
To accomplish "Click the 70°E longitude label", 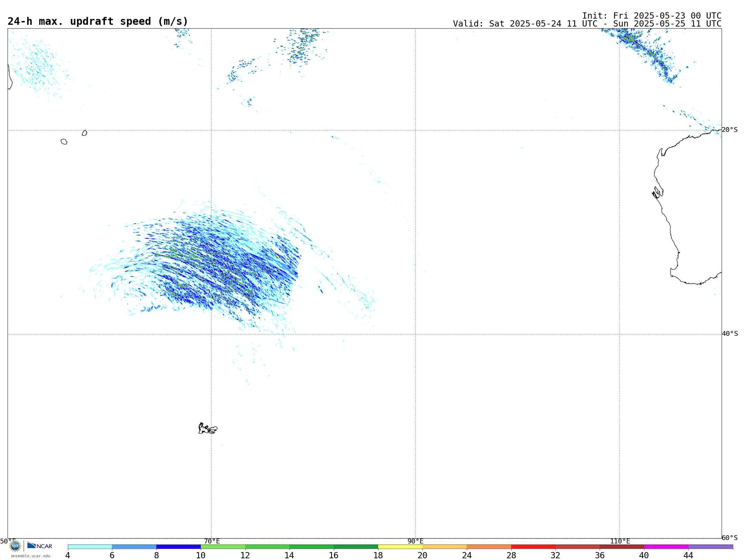I will [x=212, y=541].
